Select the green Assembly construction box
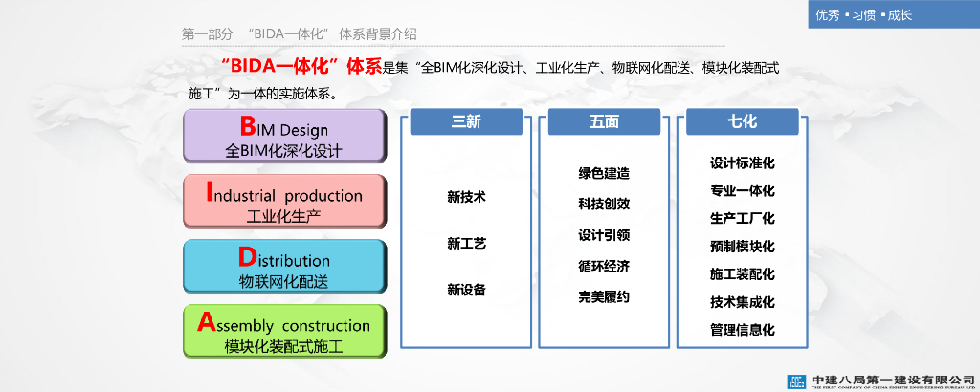 pyautogui.click(x=284, y=332)
